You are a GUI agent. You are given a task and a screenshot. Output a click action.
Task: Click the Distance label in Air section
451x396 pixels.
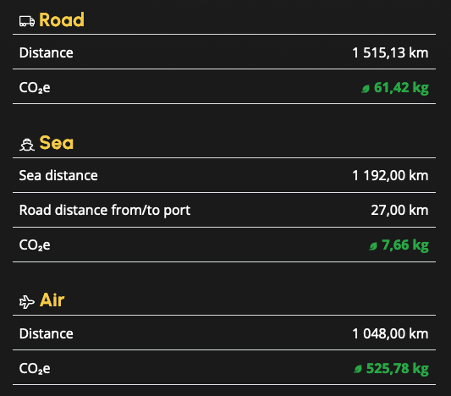[x=46, y=334]
